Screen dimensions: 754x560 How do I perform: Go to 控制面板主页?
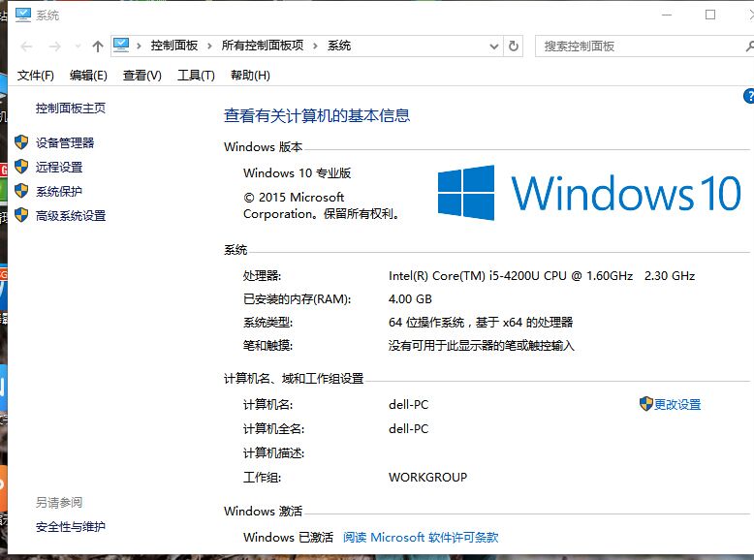tap(71, 109)
